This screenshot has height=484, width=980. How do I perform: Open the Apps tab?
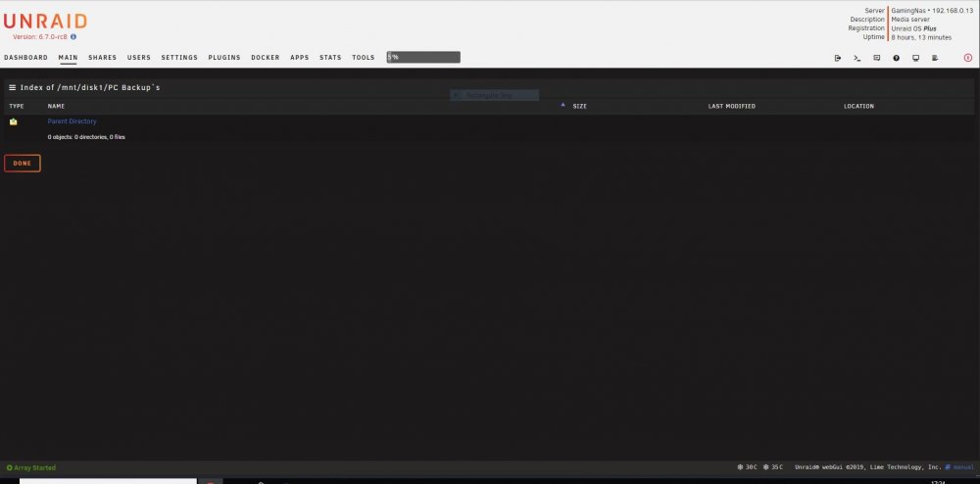click(x=299, y=58)
